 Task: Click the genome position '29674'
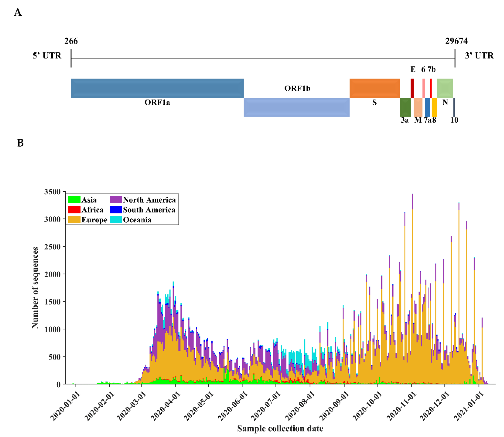tap(457, 41)
